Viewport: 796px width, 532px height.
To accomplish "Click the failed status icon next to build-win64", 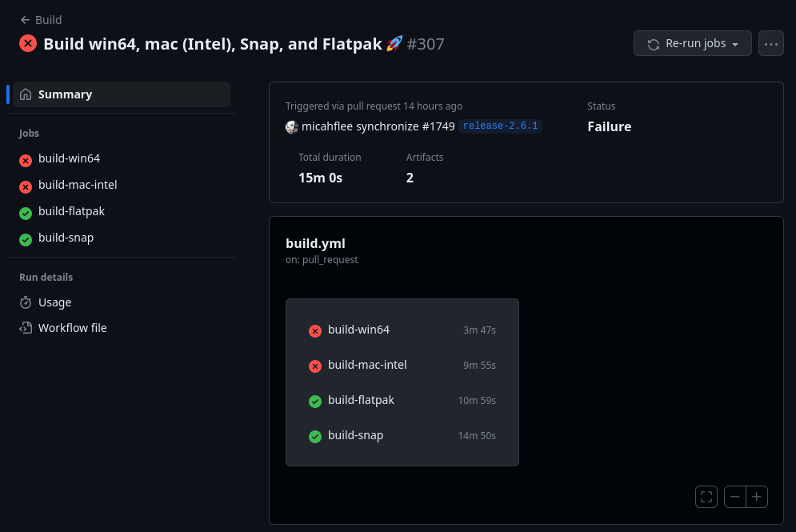I will pos(25,159).
